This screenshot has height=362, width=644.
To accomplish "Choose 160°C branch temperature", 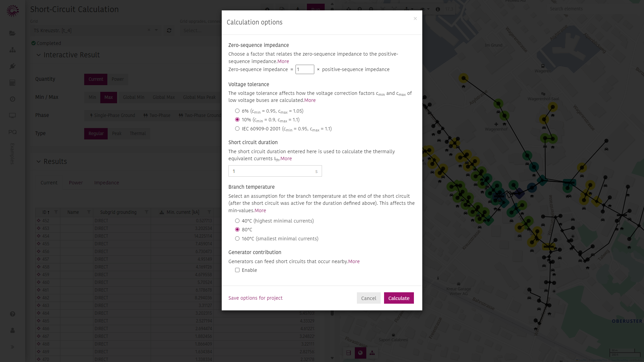I will (237, 239).
